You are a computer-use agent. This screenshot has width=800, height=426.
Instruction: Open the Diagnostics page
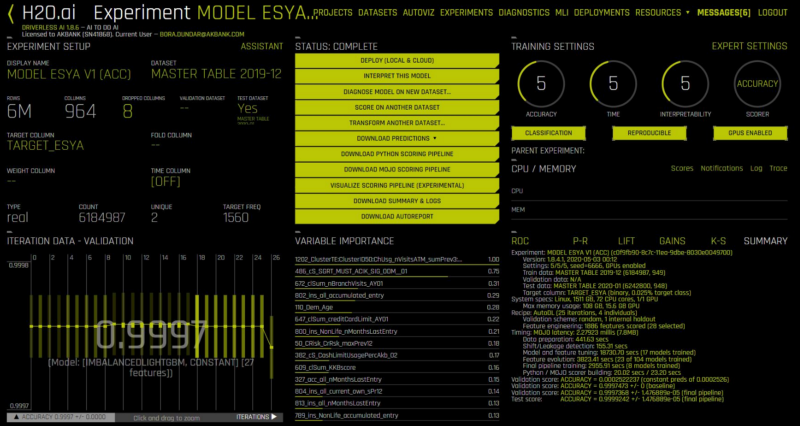[x=524, y=13]
